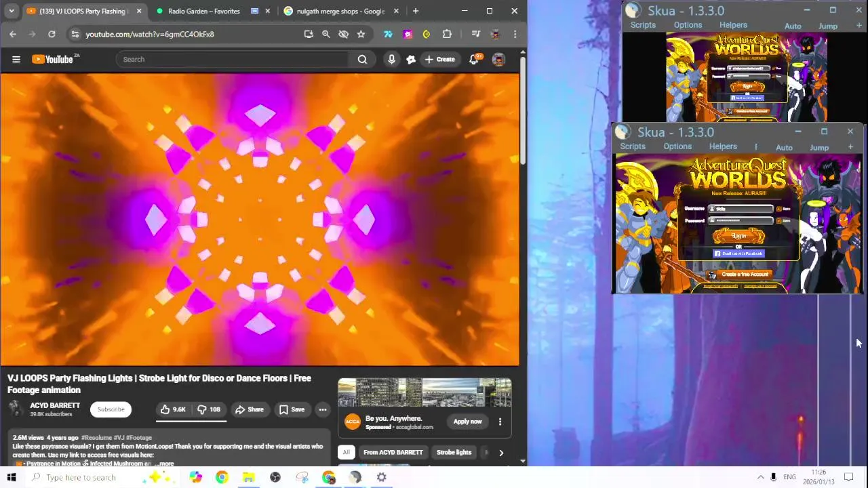
Task: Open the ACYD BARRETT channel avatar
Action: point(16,409)
